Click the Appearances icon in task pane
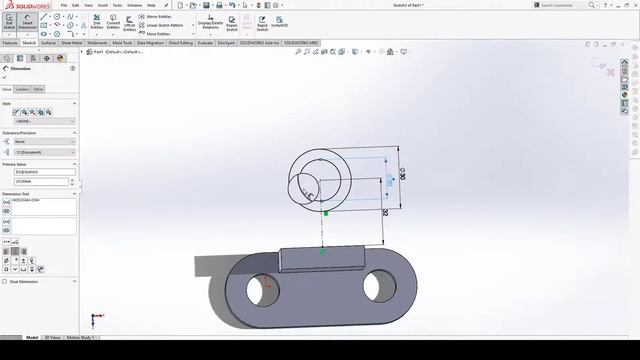Screen dimensions: 640x360 coord(624,95)
